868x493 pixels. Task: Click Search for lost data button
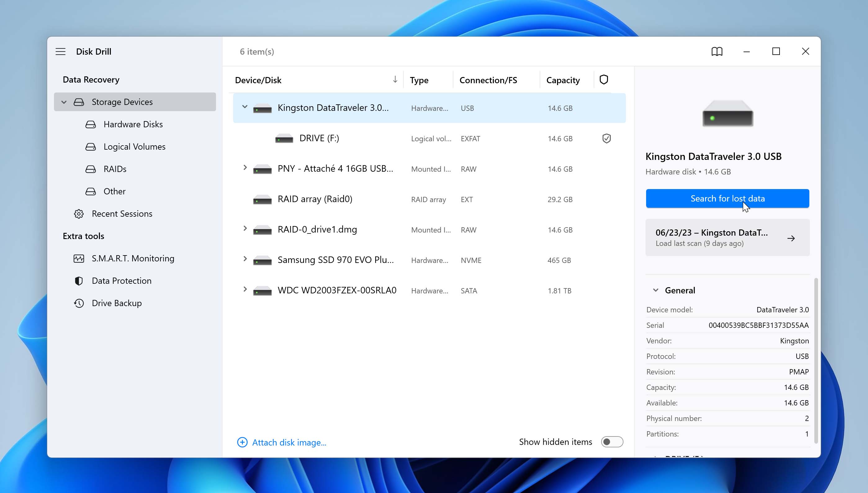click(x=727, y=198)
